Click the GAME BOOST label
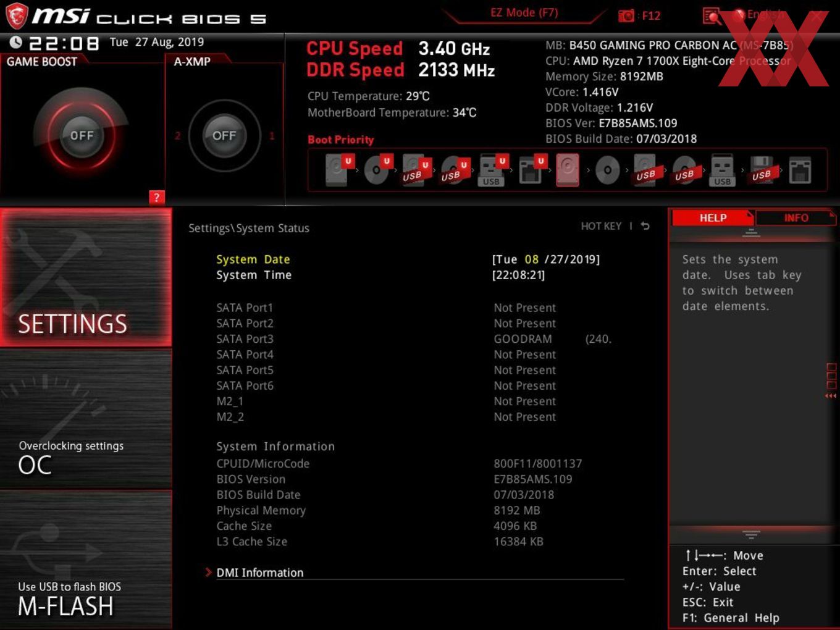Viewport: 840px width, 630px height. point(42,62)
